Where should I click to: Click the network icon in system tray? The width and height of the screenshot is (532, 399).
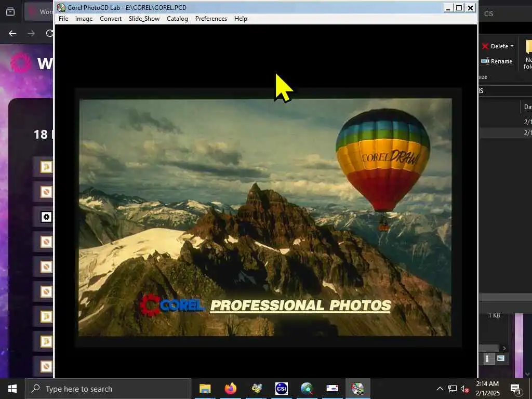tap(453, 389)
